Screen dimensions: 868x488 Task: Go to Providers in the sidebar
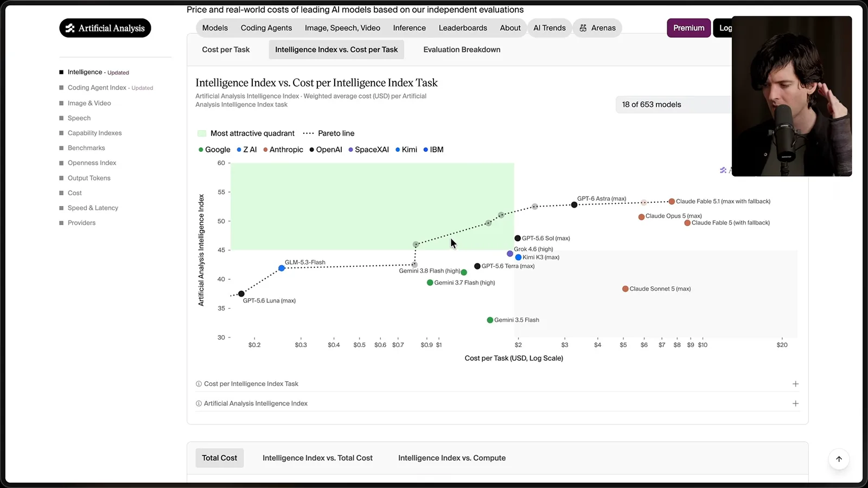pos(81,223)
